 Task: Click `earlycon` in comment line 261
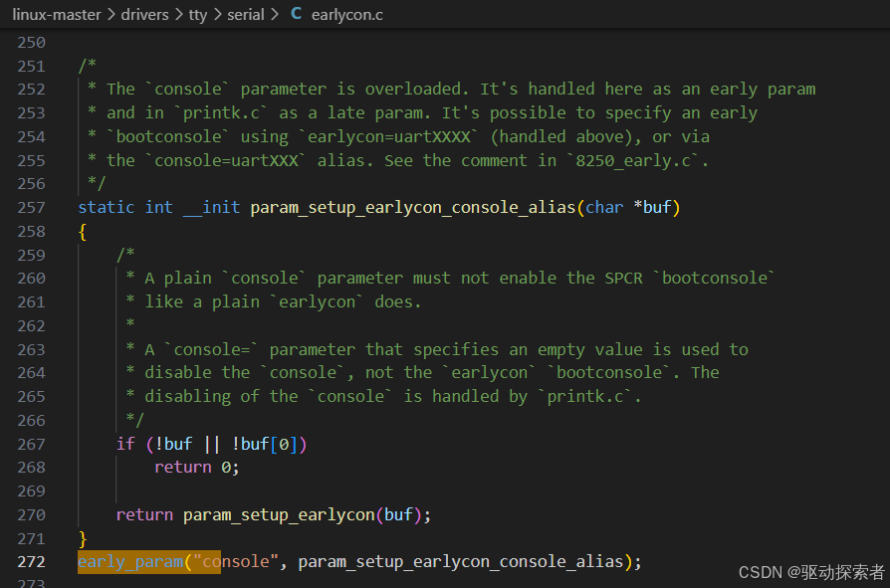point(317,302)
